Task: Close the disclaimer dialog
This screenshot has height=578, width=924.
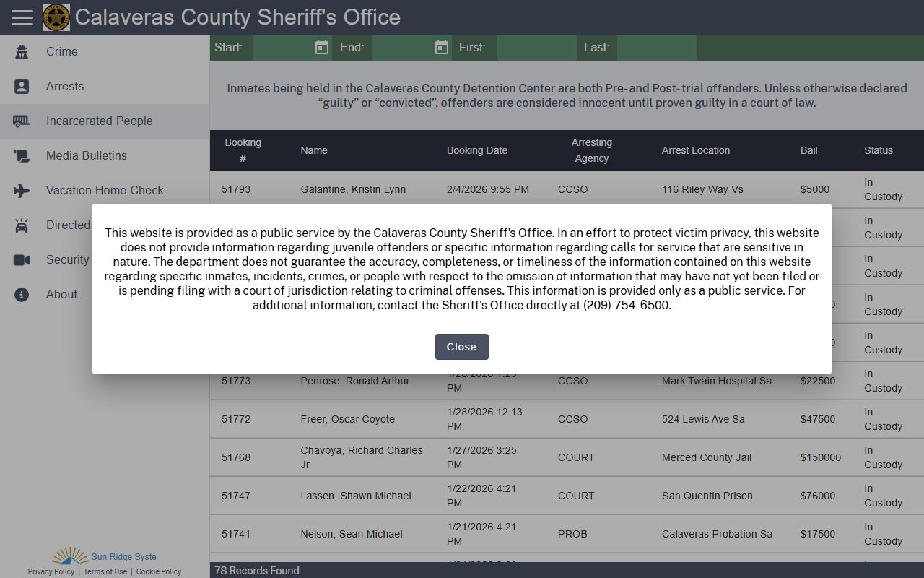Action: click(x=461, y=347)
